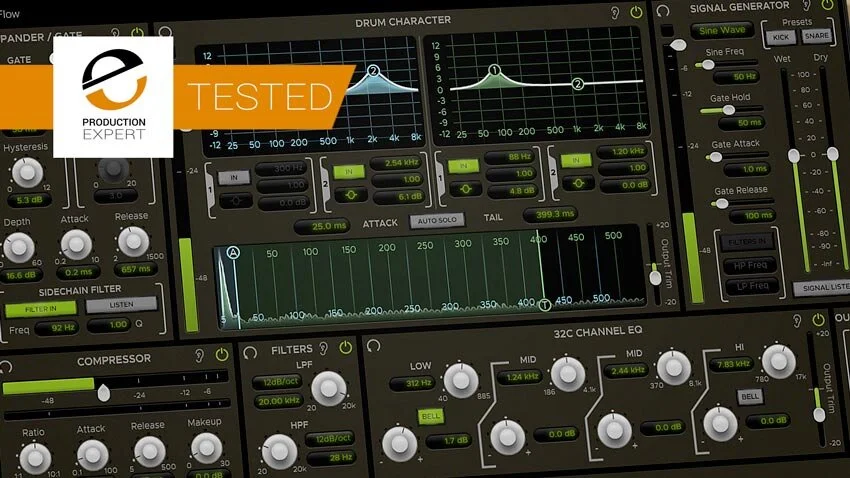Toggle the Compressor power icon
The image size is (850, 478).
pos(222,354)
